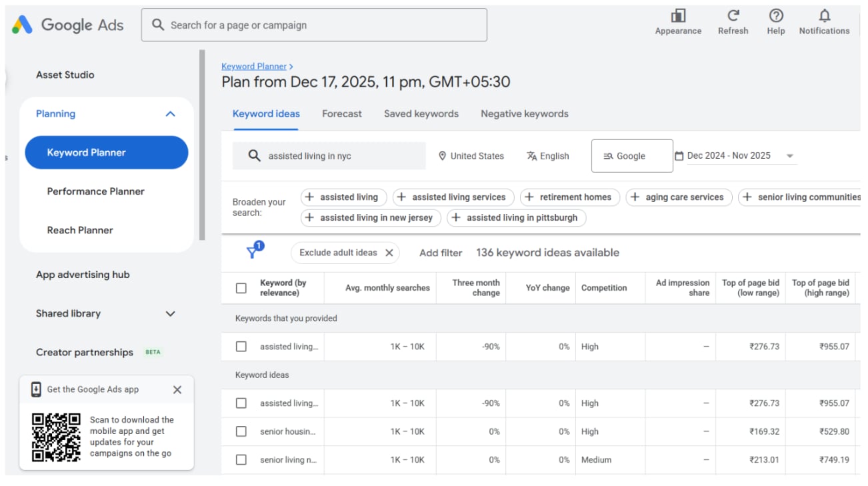Open the Appearance settings icon

tap(678, 16)
